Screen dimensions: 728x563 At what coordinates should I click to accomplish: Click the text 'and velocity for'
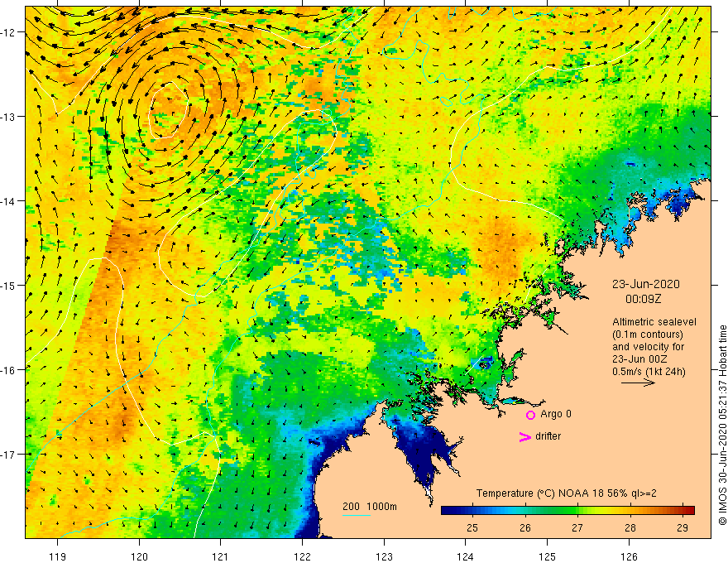[x=648, y=347]
